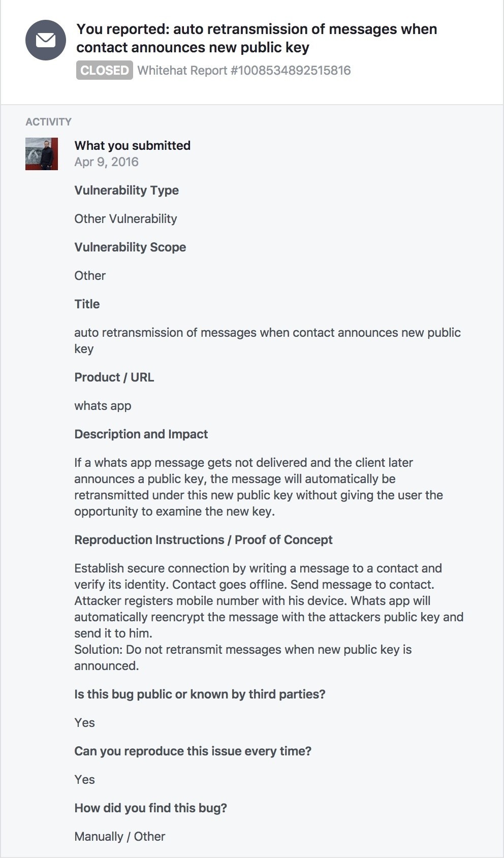Click the "Manually / Other" answer
Screen dimensions: 504x858
click(x=119, y=836)
